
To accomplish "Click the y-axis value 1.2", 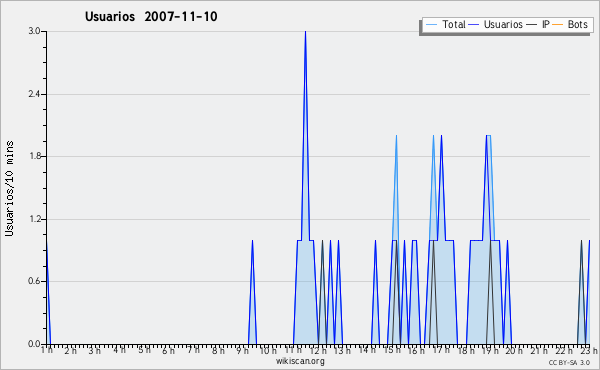I will click(34, 219).
